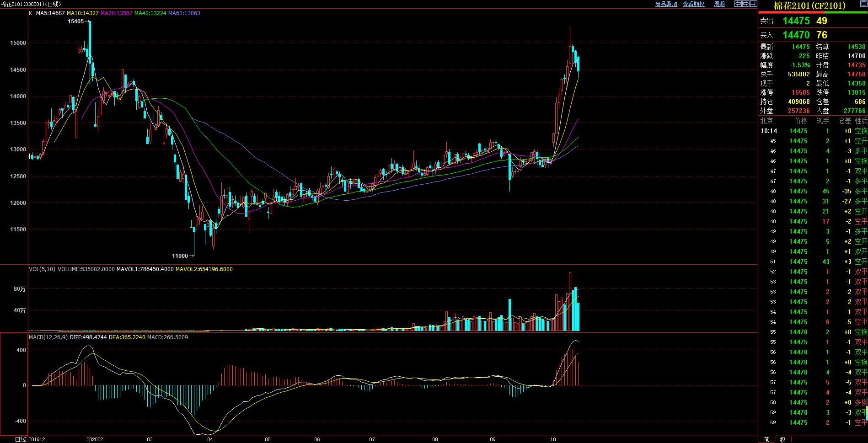Click the 15000 price axis label
Viewport: 868px width, 443px height.
point(18,43)
